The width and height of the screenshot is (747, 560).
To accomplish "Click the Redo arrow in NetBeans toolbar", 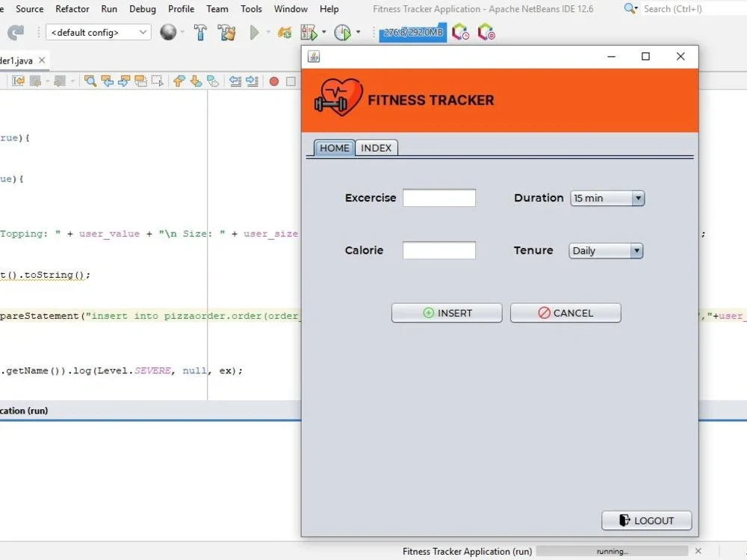I will (15, 32).
